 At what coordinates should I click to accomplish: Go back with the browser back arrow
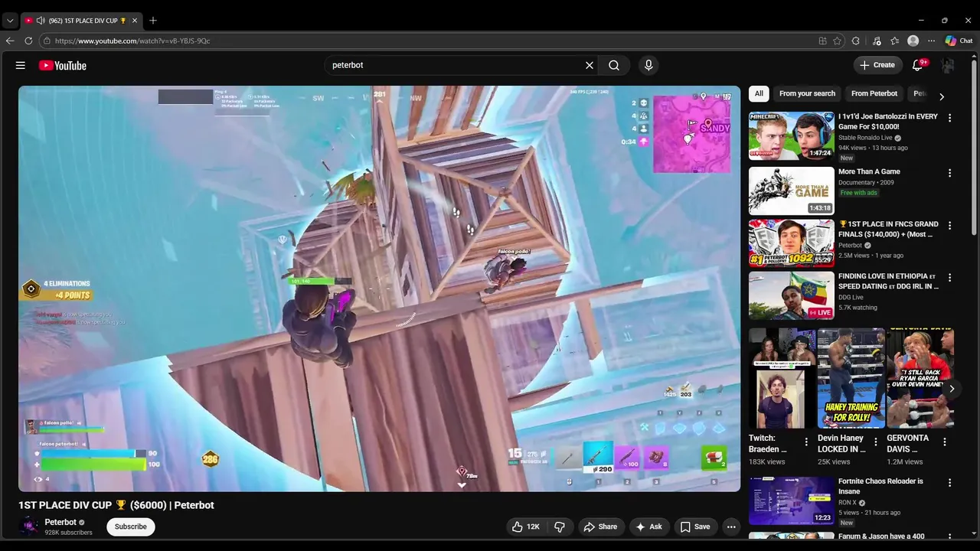10,41
